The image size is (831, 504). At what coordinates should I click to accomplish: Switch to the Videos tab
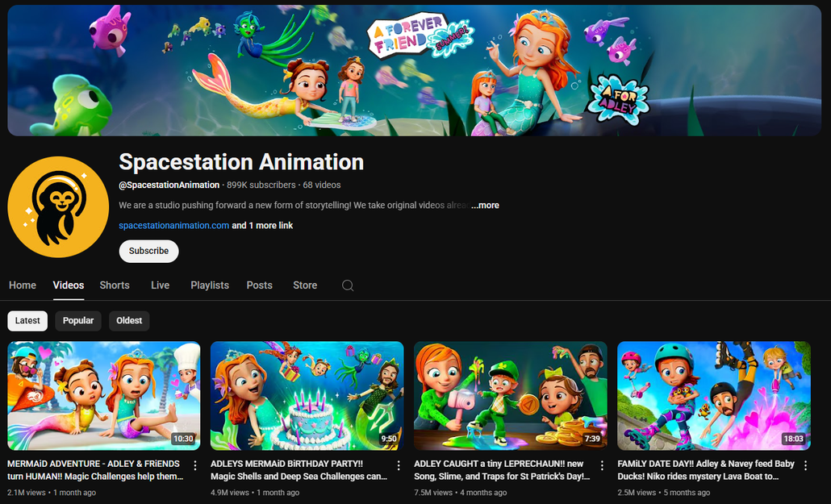pos(69,285)
